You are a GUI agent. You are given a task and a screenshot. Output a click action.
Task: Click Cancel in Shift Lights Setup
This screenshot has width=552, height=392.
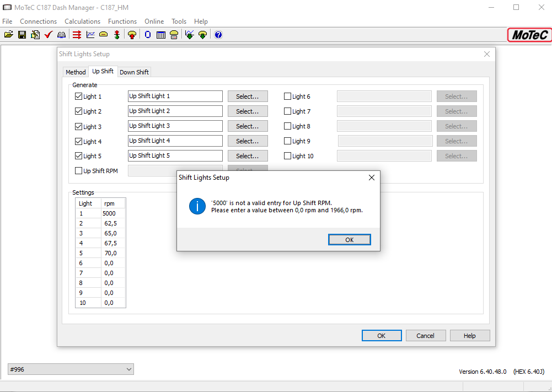pos(426,336)
